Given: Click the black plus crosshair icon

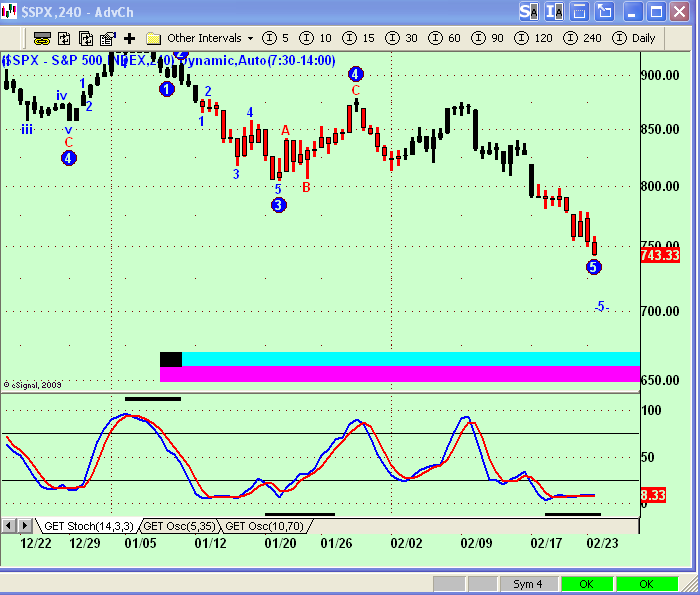Looking at the screenshot, I should click(x=129, y=38).
